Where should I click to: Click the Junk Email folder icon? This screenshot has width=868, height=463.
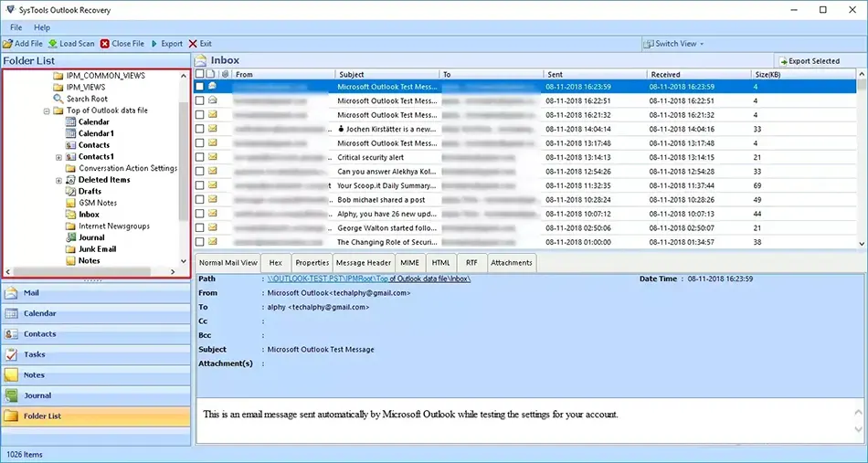tap(70, 249)
